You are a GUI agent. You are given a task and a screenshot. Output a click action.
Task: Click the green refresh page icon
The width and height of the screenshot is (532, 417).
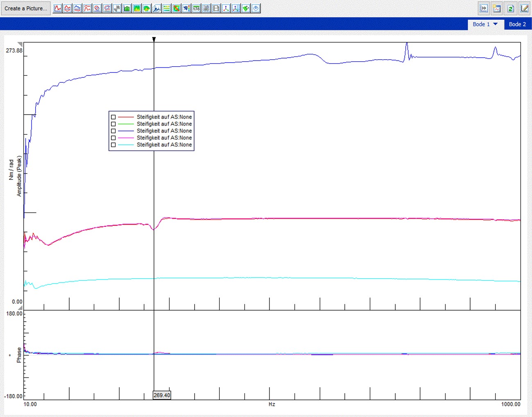[510, 8]
